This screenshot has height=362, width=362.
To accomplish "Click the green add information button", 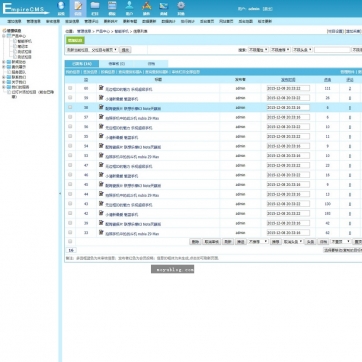I will 75,40.
